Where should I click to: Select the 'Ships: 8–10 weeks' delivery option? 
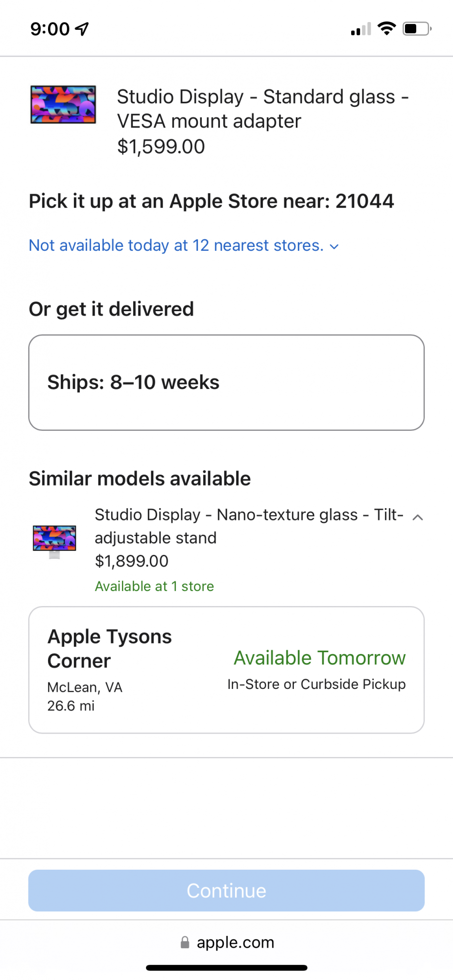[226, 383]
